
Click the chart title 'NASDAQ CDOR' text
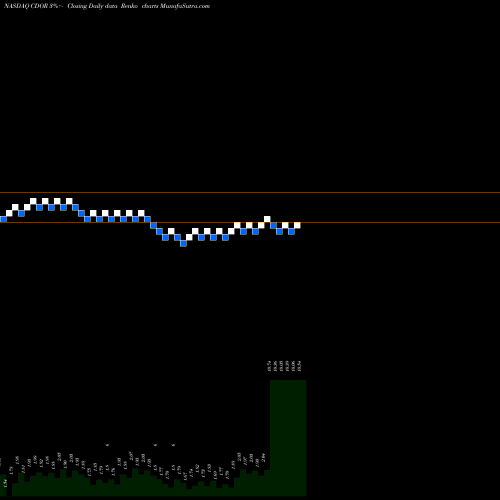(26, 6)
